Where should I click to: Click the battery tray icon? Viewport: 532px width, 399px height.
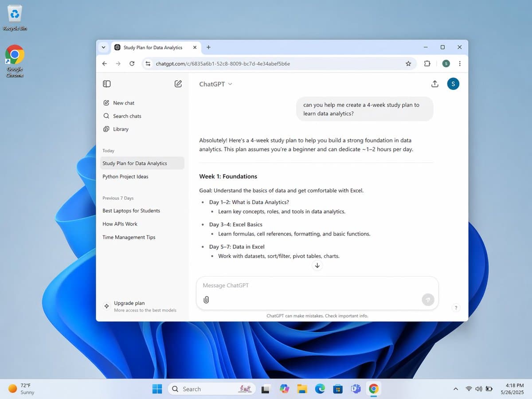click(489, 389)
